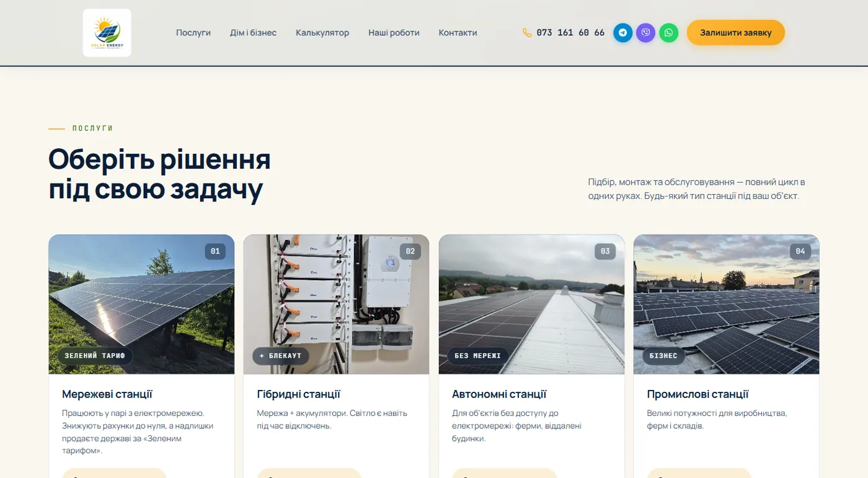The image size is (868, 478).
Task: Navigate to Наші роботи
Action: 394,33
